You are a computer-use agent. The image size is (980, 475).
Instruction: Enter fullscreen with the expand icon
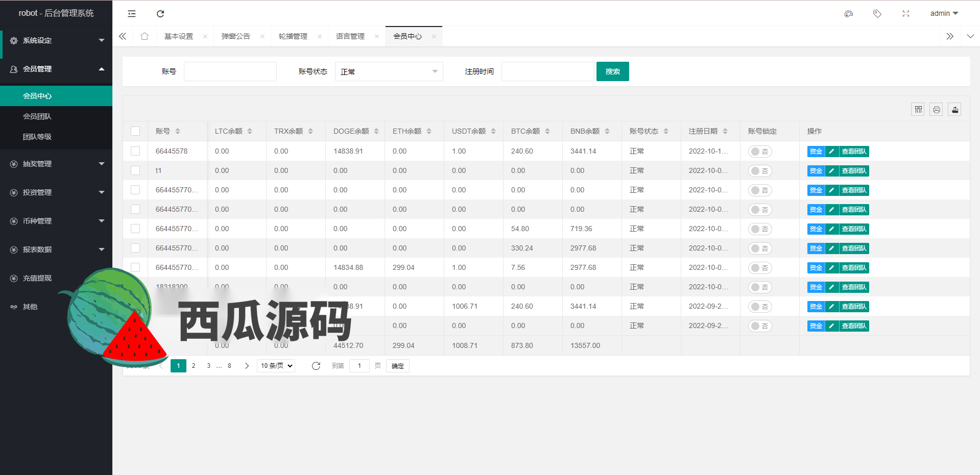[906, 14]
